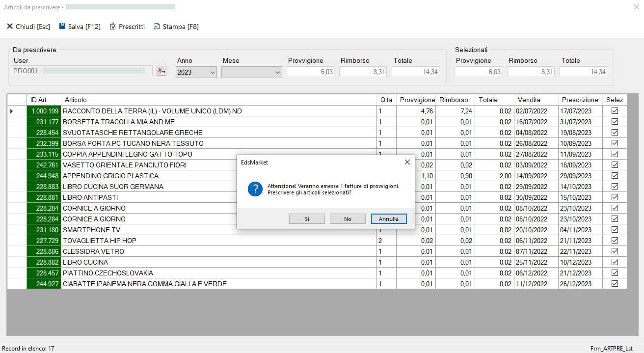Viewport: 644px width, 353px height.
Task: Uncheck Selez. for BORSETTA TRACOLLA MIA AND ME
Action: [615, 122]
